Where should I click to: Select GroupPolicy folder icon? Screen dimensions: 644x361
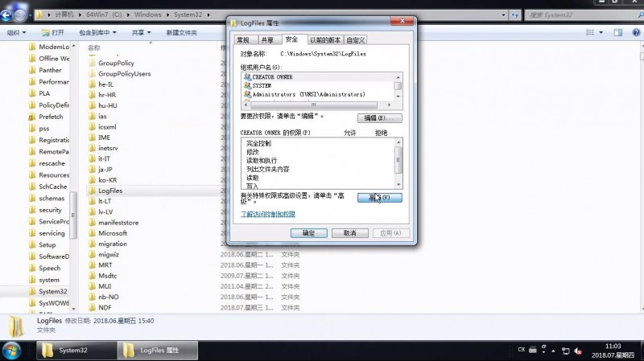pos(93,64)
